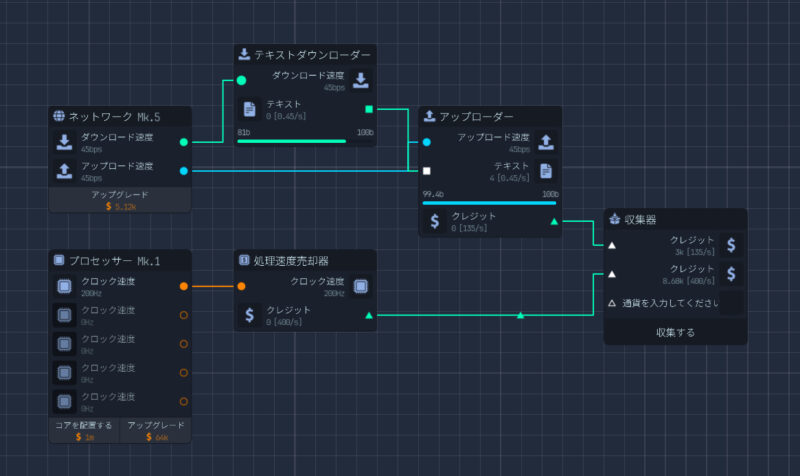Click first active CPU chip icon in プロセッサー Mk.1
Screen dimensions: 800x476
[x=63, y=286]
